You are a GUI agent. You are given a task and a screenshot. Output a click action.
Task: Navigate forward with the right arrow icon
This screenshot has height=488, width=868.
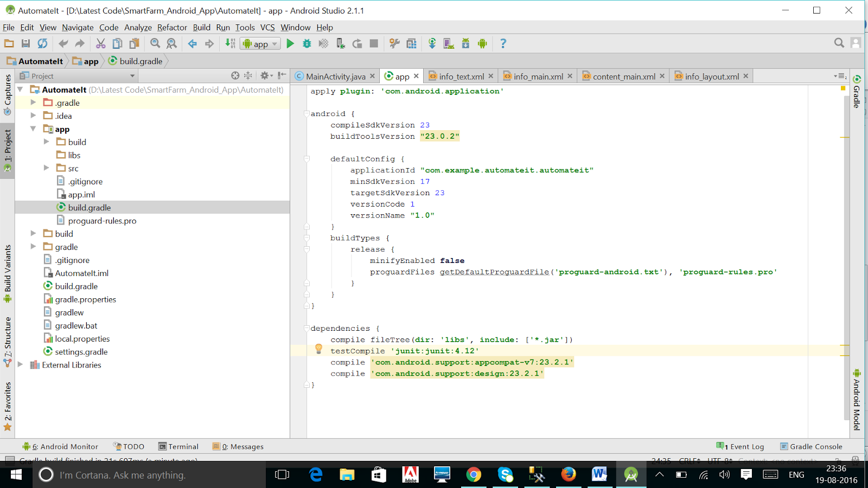click(209, 43)
